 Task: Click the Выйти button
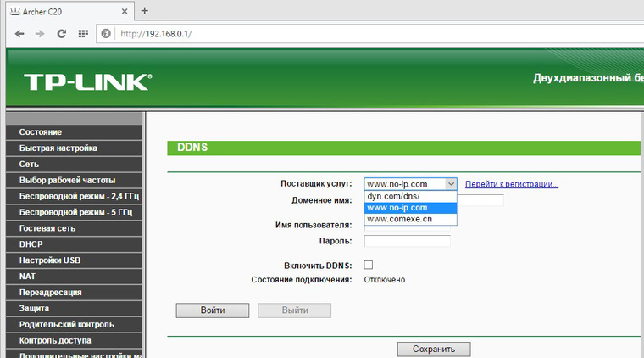(295, 310)
